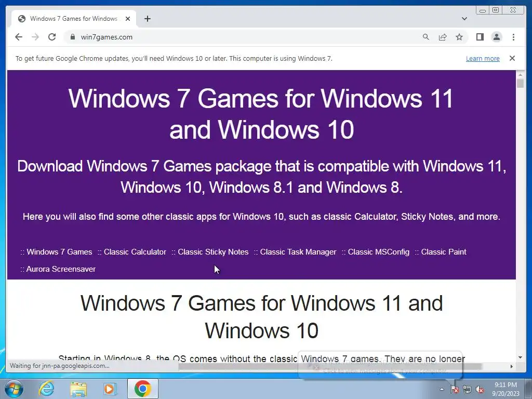
Task: Open the Chrome side panel
Action: click(480, 37)
